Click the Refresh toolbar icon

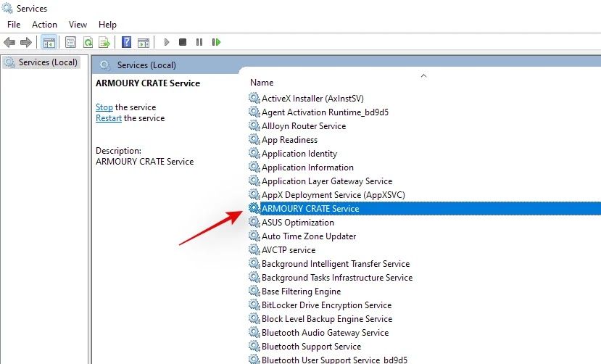pos(88,42)
